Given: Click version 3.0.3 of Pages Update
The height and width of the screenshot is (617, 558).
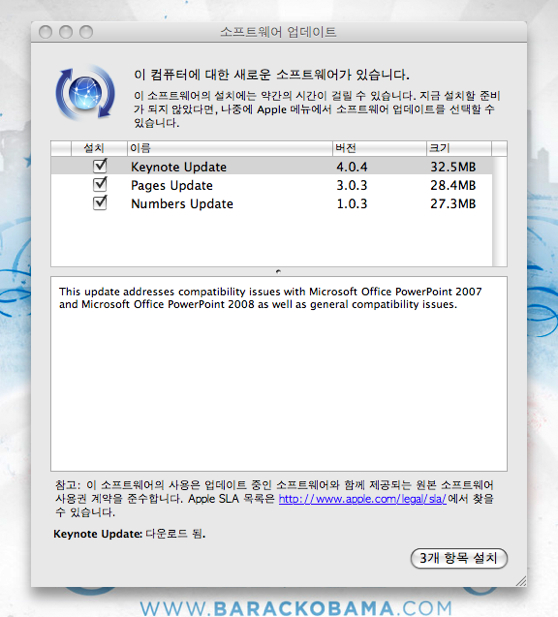Looking at the screenshot, I should click(x=352, y=185).
